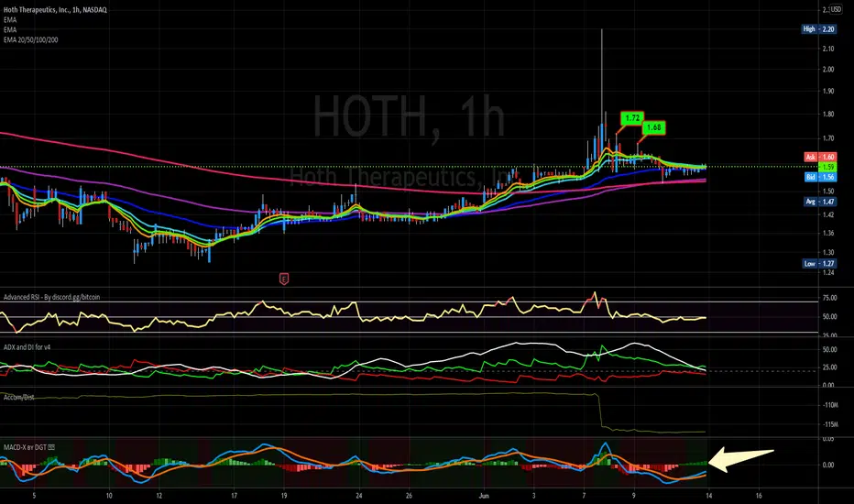This screenshot has height=504, width=854.
Task: Select the 'Hoth Therapeutics, Inc., 1h, NASDAQ' title
Action: 55,10
